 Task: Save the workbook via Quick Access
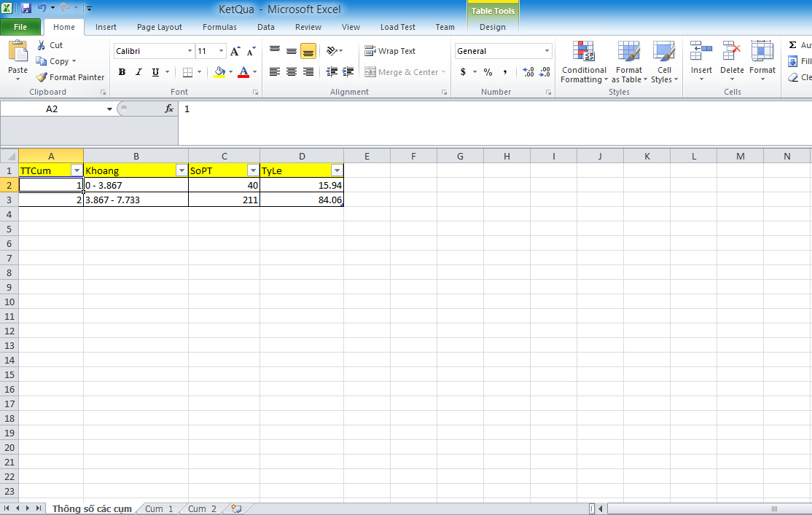(x=26, y=8)
